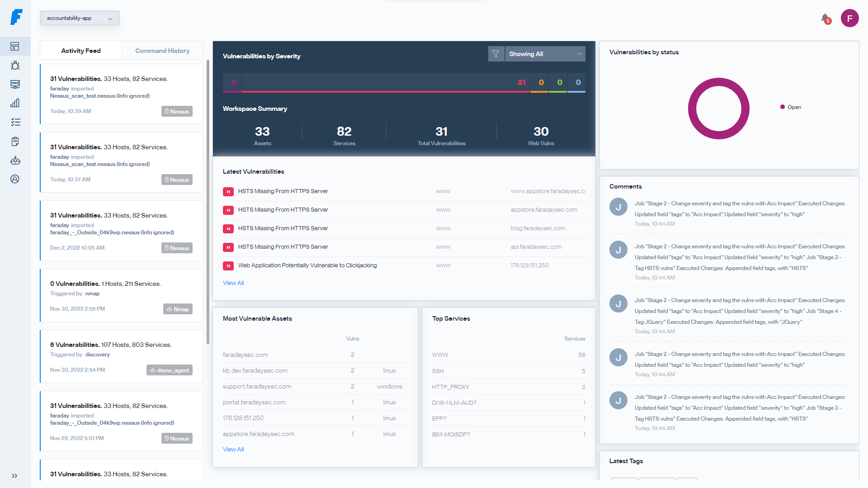868x488 pixels.
Task: Click View All under Most Vulnerable Assets
Action: (233, 450)
